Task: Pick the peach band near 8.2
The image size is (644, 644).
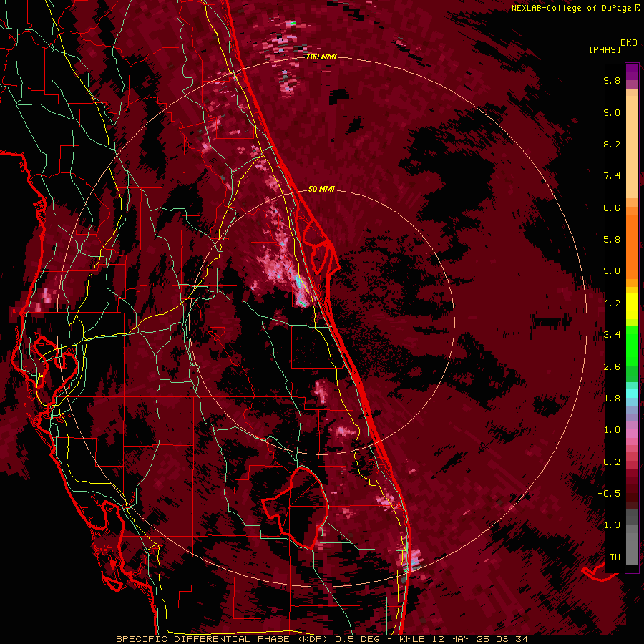Action: (x=632, y=147)
